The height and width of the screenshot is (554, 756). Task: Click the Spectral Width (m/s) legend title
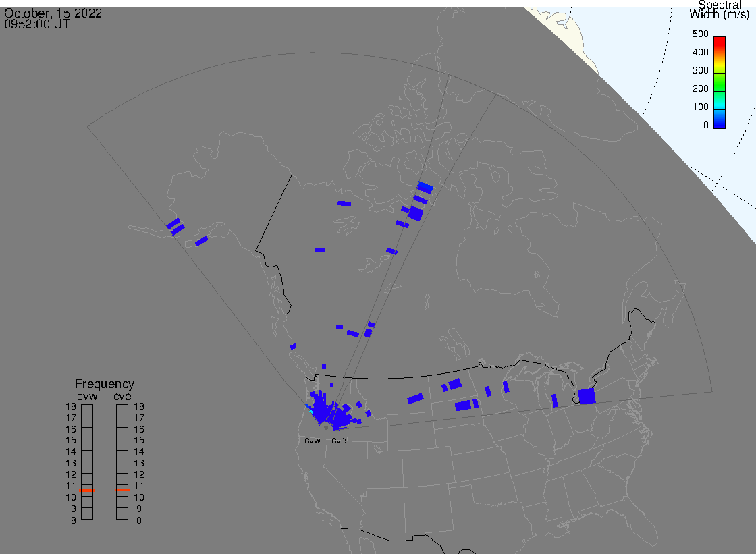click(x=720, y=9)
